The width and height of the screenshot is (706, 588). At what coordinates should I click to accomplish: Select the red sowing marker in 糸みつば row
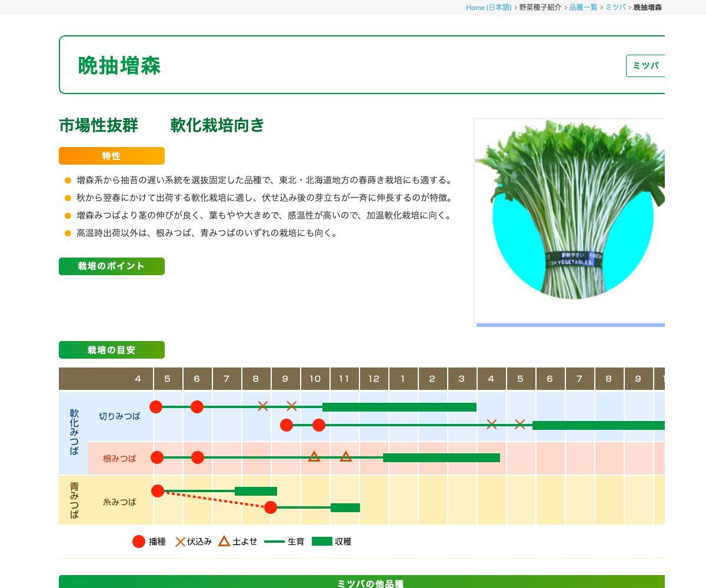[157, 492]
